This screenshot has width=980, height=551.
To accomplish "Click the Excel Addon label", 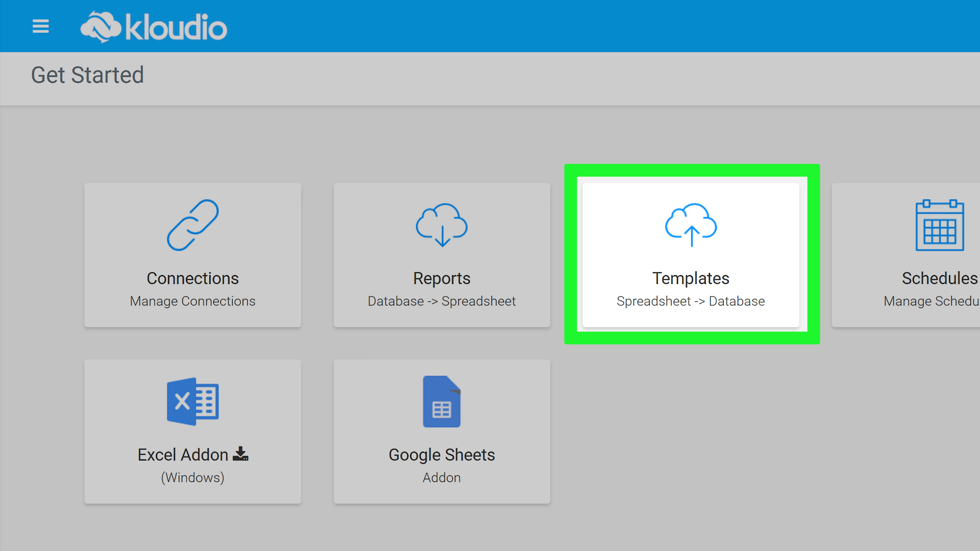I will 183,455.
